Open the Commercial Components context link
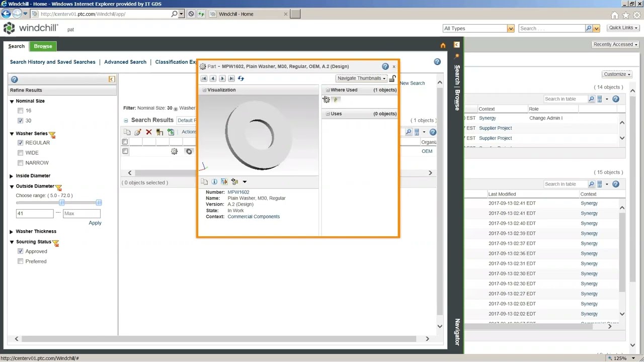The height and width of the screenshot is (362, 644). point(254,217)
